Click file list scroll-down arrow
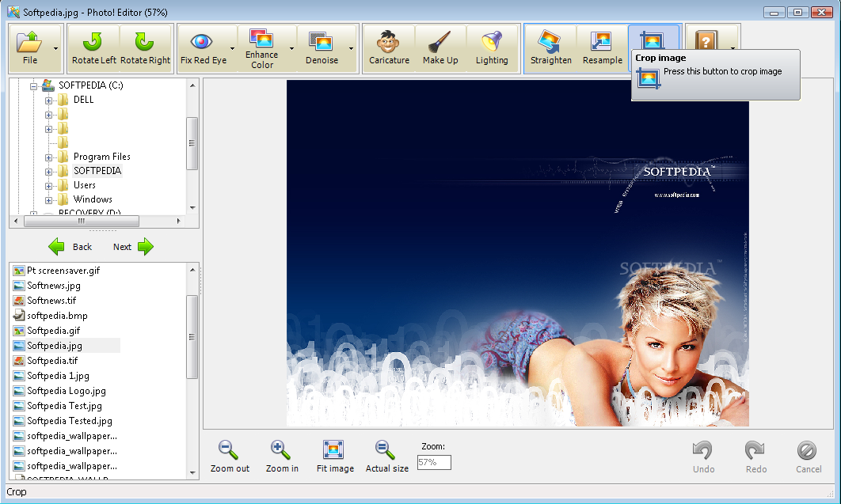The height and width of the screenshot is (504, 841). point(192,473)
